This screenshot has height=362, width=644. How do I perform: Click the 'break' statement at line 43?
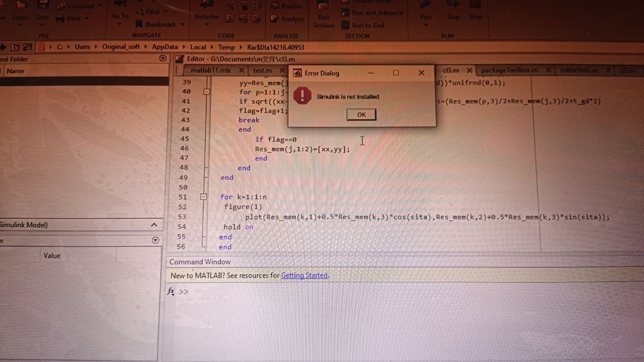point(249,120)
